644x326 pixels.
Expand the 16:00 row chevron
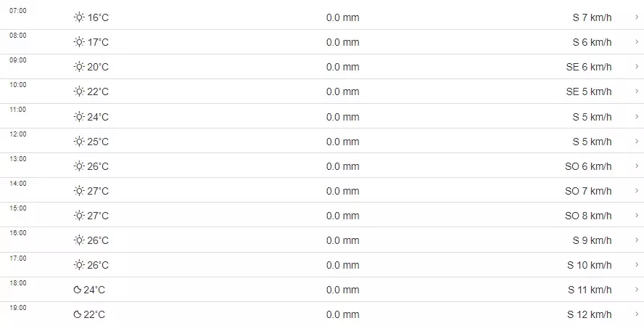coord(636,240)
